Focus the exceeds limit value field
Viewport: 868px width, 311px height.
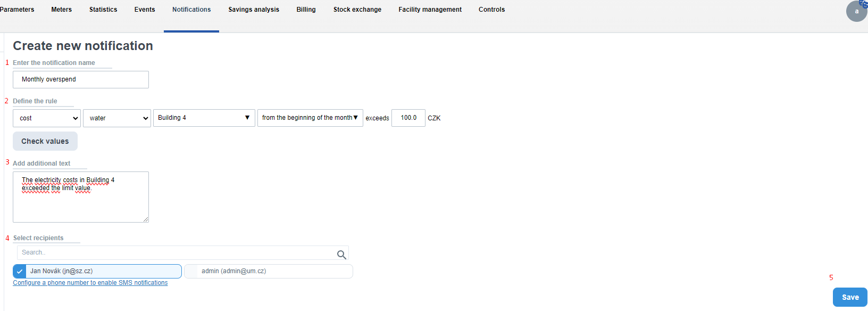408,118
